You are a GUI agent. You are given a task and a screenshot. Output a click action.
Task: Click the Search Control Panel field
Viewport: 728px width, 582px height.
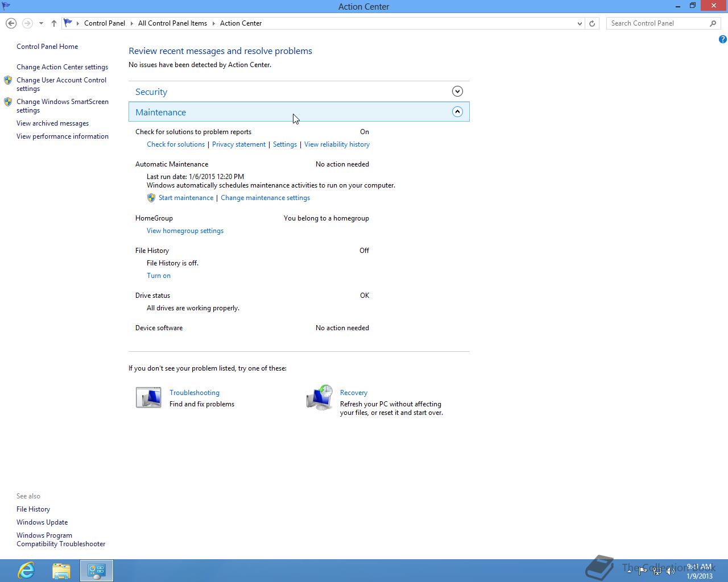[x=658, y=23]
